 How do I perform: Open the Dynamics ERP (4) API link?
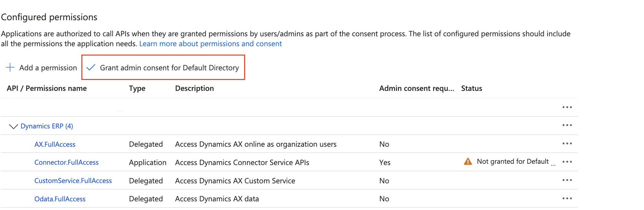pyautogui.click(x=47, y=126)
